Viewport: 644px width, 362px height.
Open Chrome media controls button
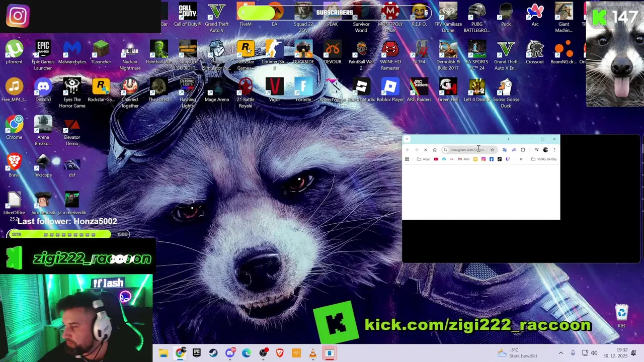coord(536,150)
